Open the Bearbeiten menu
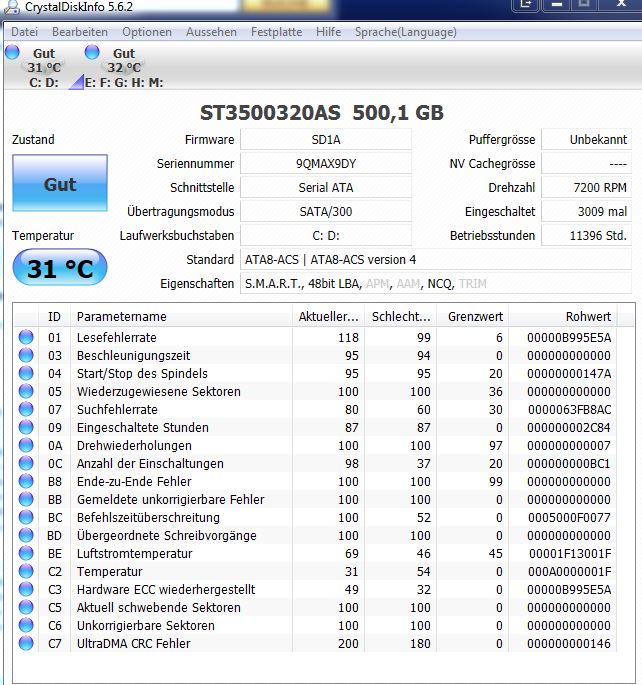 pos(79,32)
